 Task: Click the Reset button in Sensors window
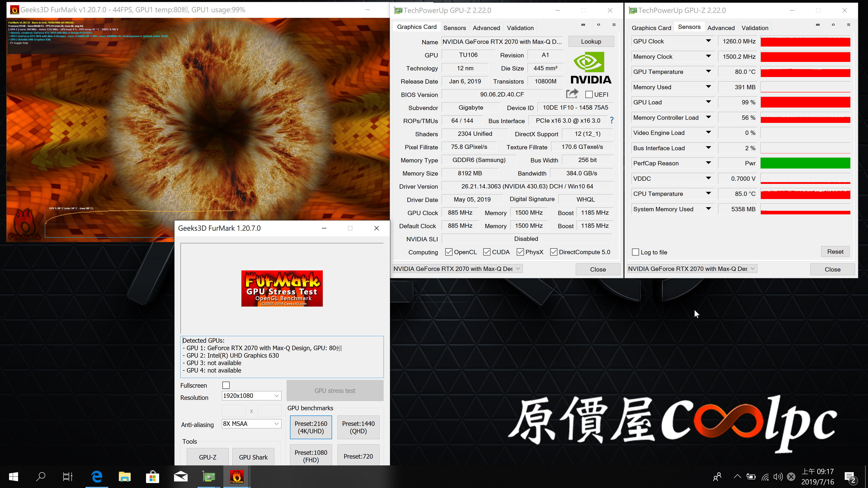835,252
